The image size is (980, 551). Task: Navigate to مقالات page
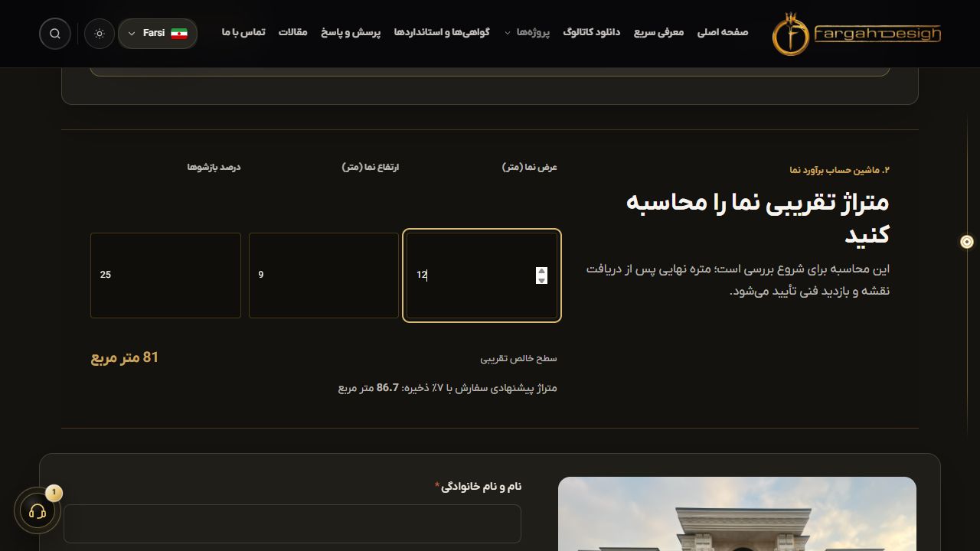pos(292,33)
